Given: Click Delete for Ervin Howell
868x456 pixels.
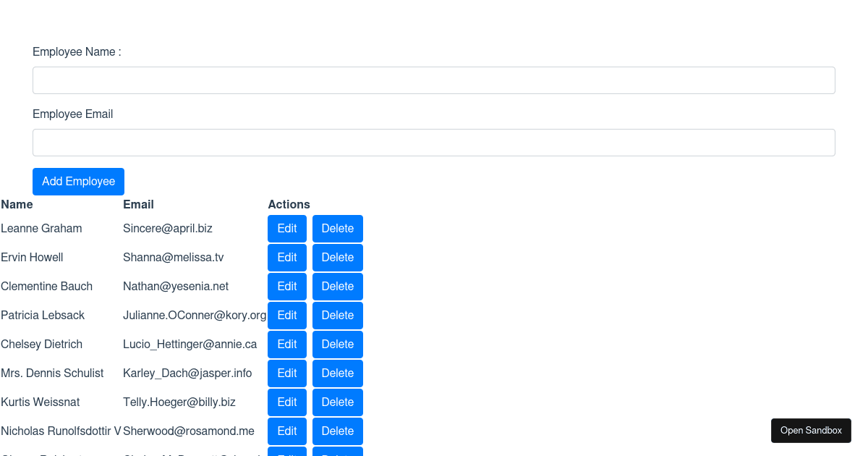Looking at the screenshot, I should [337, 257].
